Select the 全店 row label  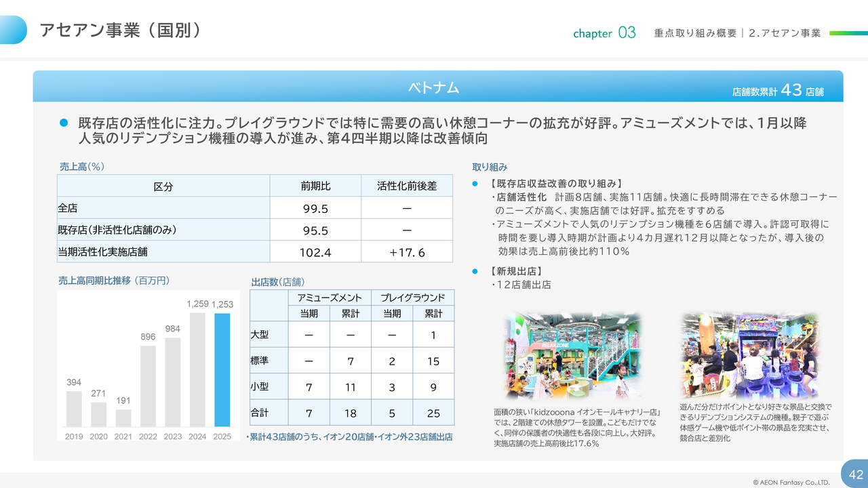tap(68, 208)
